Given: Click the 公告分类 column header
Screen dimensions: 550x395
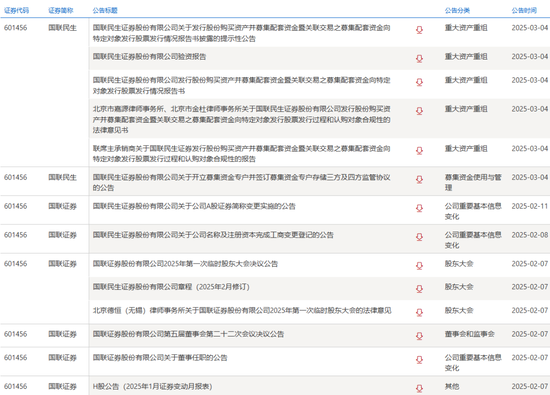Looking at the screenshot, I should coord(457,10).
